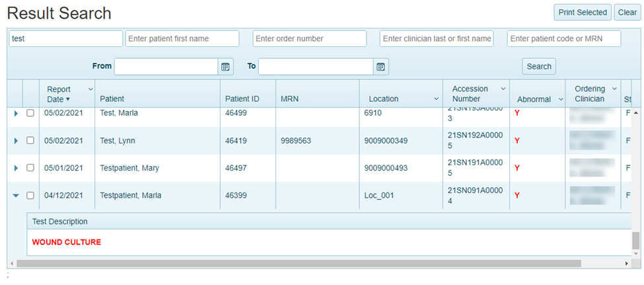644x285 pixels.
Task: Collapse the Testpatient, Marla result row
Action: coord(16,195)
